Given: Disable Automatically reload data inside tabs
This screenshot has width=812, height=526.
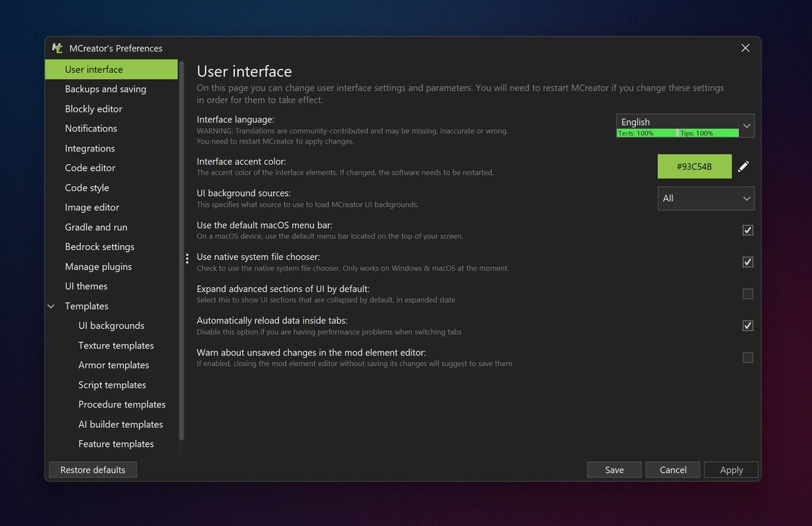Looking at the screenshot, I should [748, 326].
